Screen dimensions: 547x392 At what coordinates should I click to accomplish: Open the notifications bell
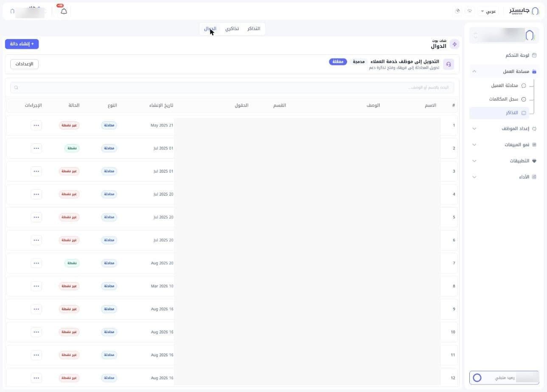pos(64,11)
